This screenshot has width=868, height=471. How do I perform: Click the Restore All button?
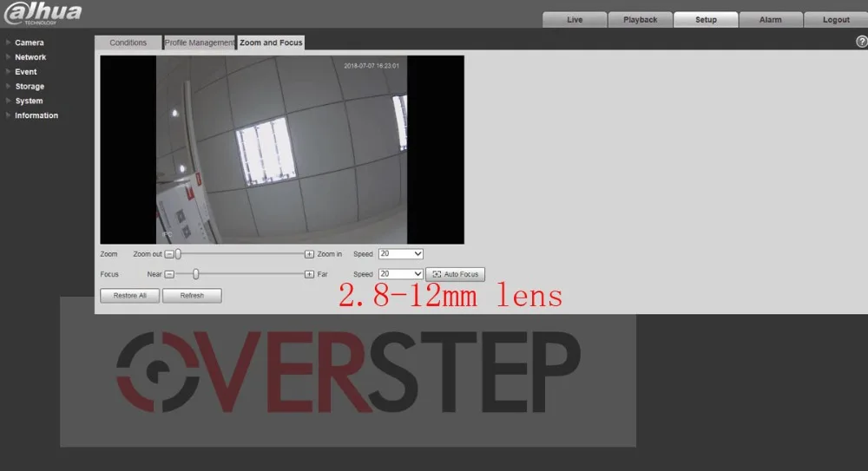pos(130,296)
